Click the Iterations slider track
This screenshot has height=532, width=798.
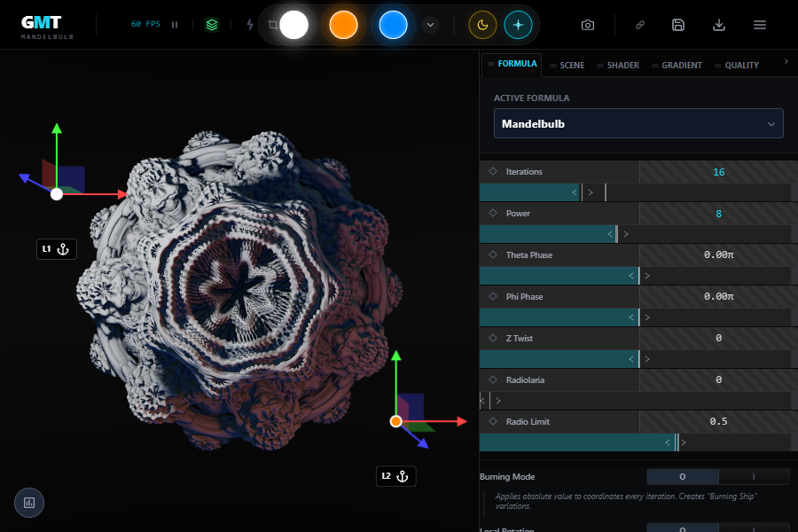[x=635, y=192]
